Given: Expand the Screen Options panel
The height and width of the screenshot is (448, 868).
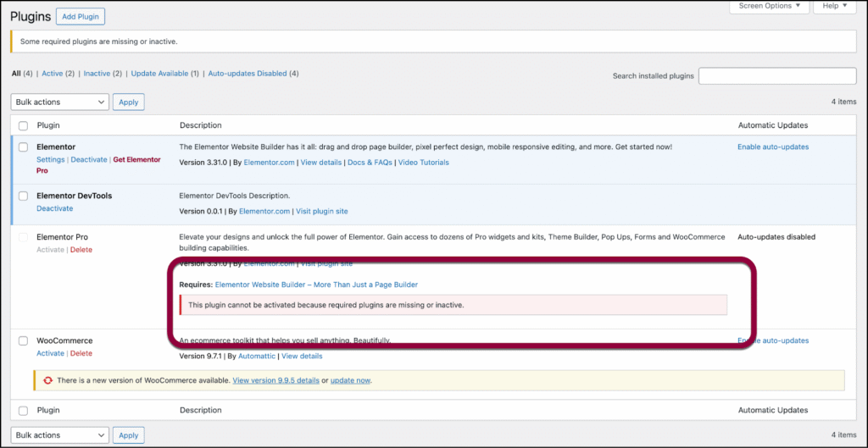Looking at the screenshot, I should coord(770,6).
